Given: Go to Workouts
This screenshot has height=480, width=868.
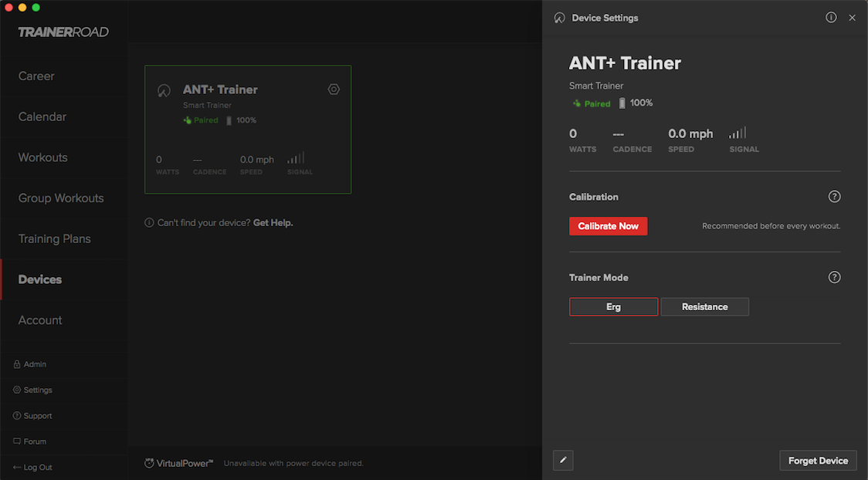Looking at the screenshot, I should [x=42, y=157].
